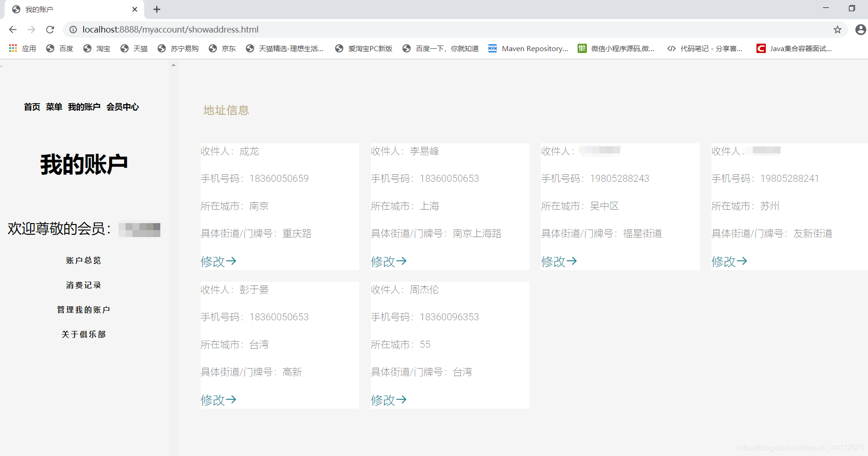This screenshot has width=868, height=456.
Task: Bookmark this page with the star icon
Action: pos(837,29)
